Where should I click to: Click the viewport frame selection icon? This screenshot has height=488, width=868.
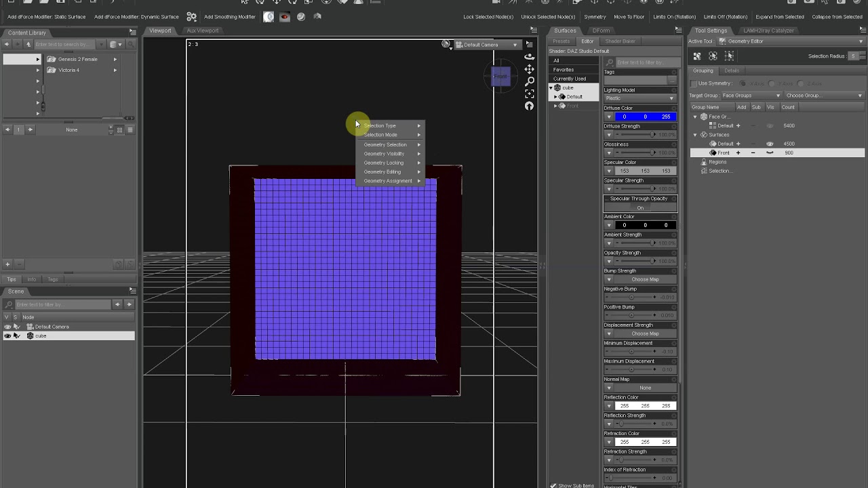(x=529, y=94)
